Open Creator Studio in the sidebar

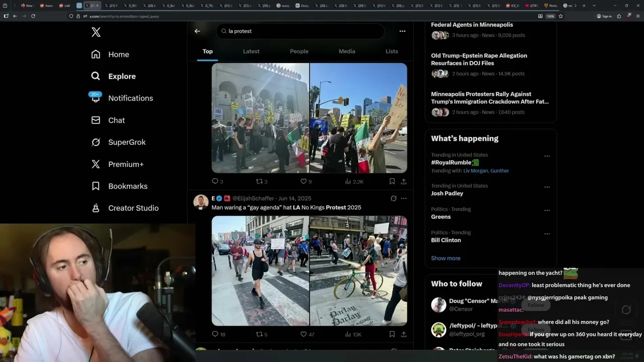(x=125, y=208)
